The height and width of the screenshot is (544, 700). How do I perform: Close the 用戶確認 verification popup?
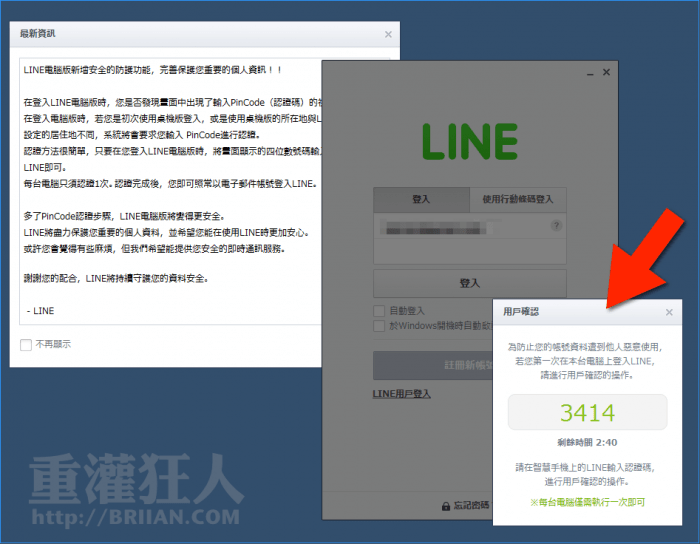point(669,312)
